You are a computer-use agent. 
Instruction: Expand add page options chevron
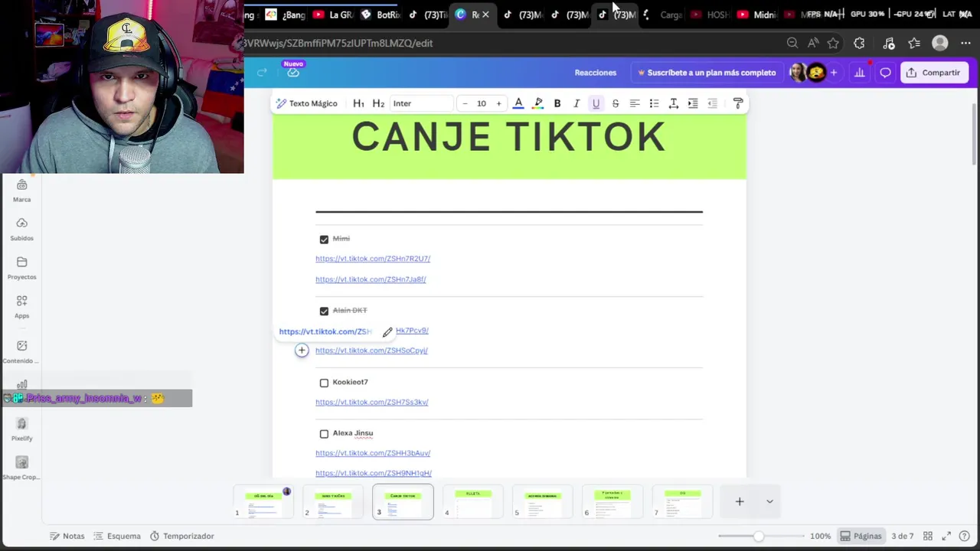click(x=769, y=502)
